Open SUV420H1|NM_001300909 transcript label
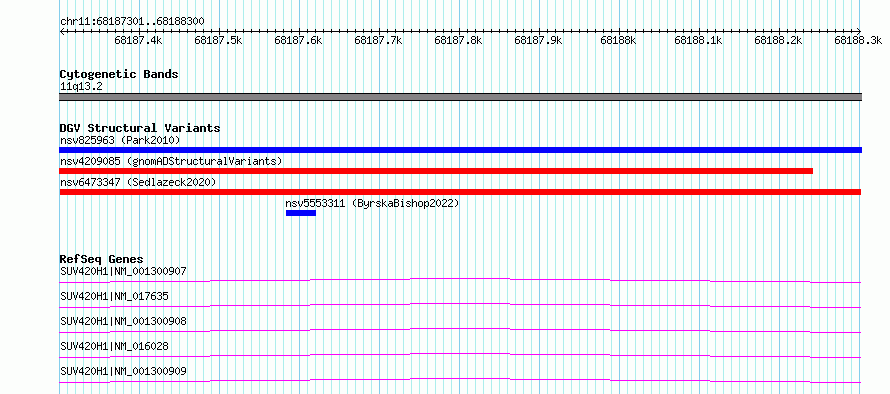 (123, 372)
